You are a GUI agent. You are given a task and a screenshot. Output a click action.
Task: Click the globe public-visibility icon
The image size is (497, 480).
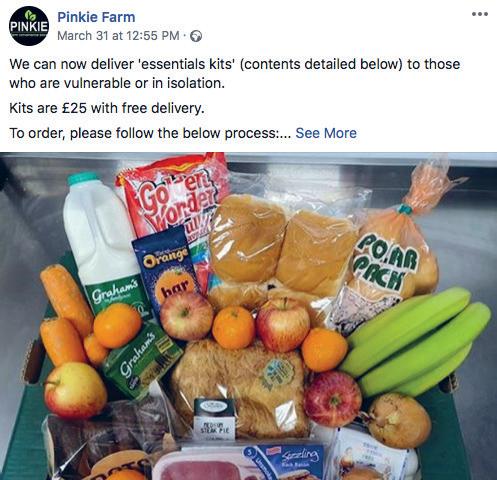196,36
